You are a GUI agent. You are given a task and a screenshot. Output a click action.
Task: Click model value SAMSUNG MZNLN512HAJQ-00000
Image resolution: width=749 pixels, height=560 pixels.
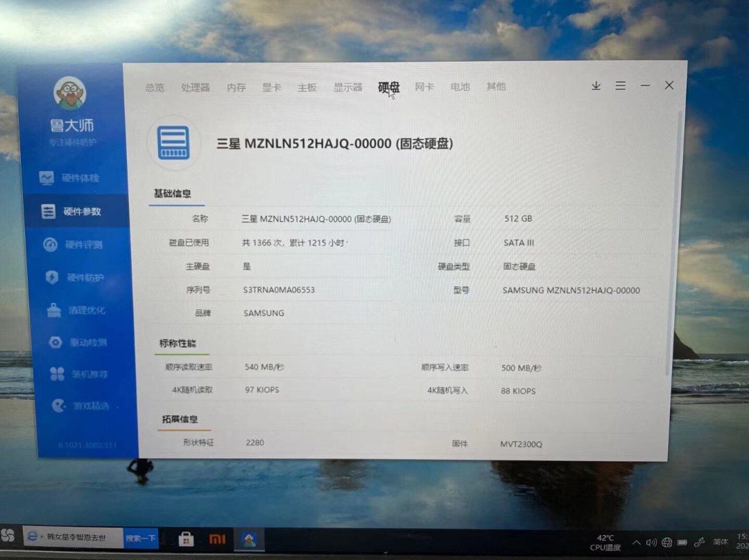571,290
